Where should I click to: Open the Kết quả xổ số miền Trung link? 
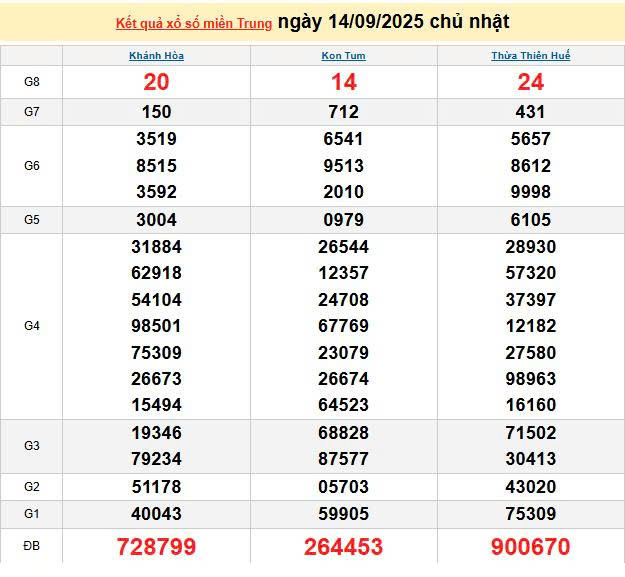click(x=194, y=24)
